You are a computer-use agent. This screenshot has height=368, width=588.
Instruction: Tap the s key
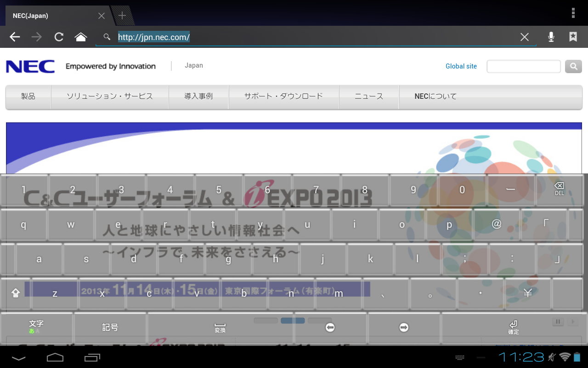[86, 259]
